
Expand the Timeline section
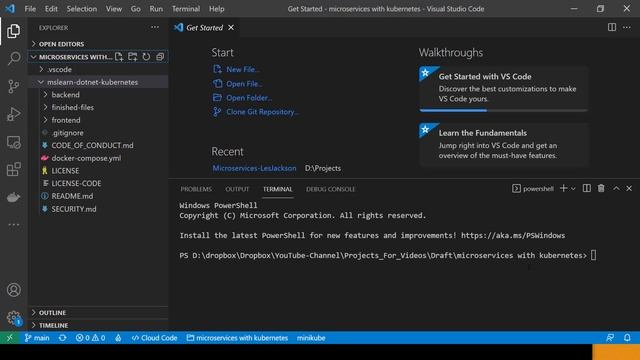pyautogui.click(x=98, y=325)
